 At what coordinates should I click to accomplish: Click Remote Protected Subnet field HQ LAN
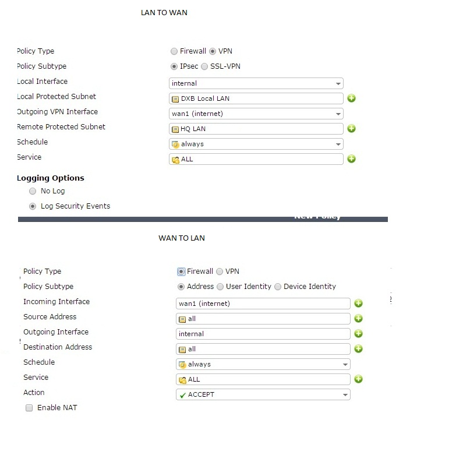256,129
